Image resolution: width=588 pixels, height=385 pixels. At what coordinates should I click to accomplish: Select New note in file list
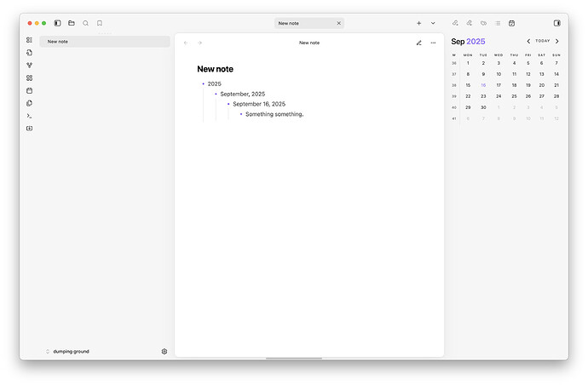(105, 42)
